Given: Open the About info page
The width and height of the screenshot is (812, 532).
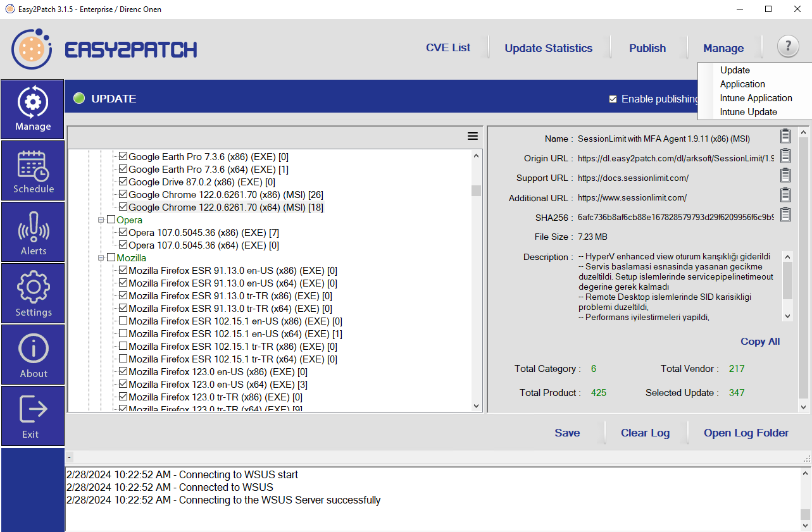Looking at the screenshot, I should [x=33, y=355].
